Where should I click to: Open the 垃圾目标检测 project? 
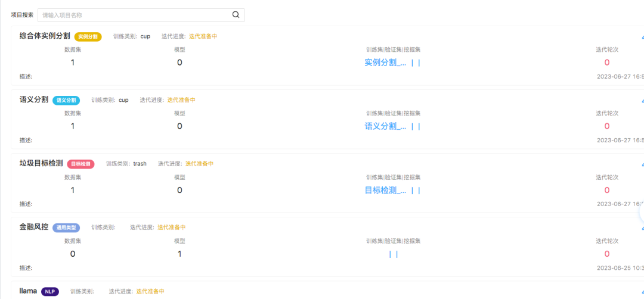tap(41, 163)
